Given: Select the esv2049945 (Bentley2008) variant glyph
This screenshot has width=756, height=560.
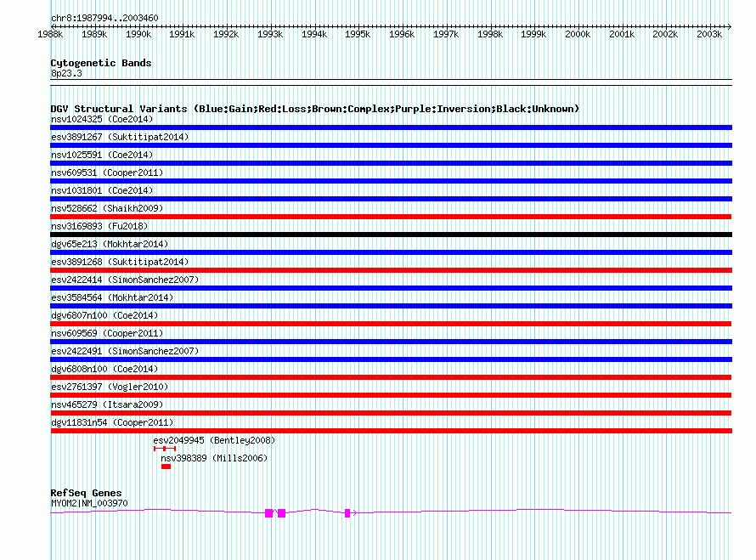Looking at the screenshot, I should click(x=164, y=448).
